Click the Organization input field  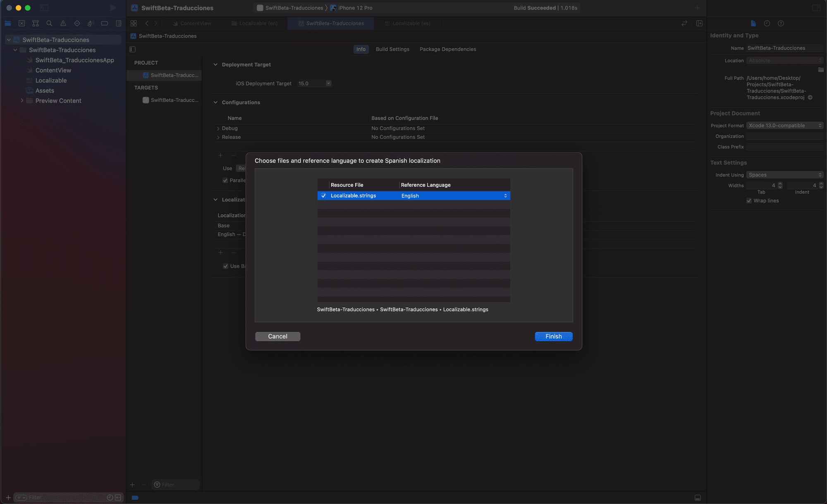(x=784, y=136)
